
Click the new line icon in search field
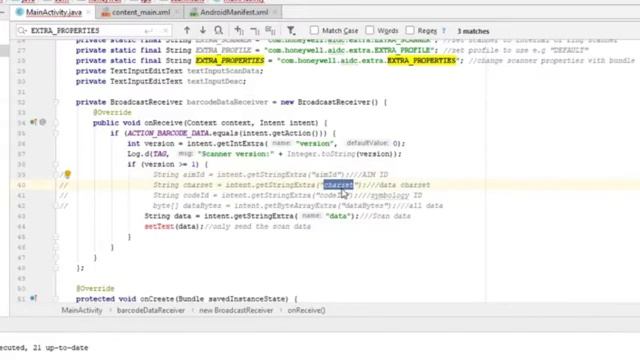(149, 31)
